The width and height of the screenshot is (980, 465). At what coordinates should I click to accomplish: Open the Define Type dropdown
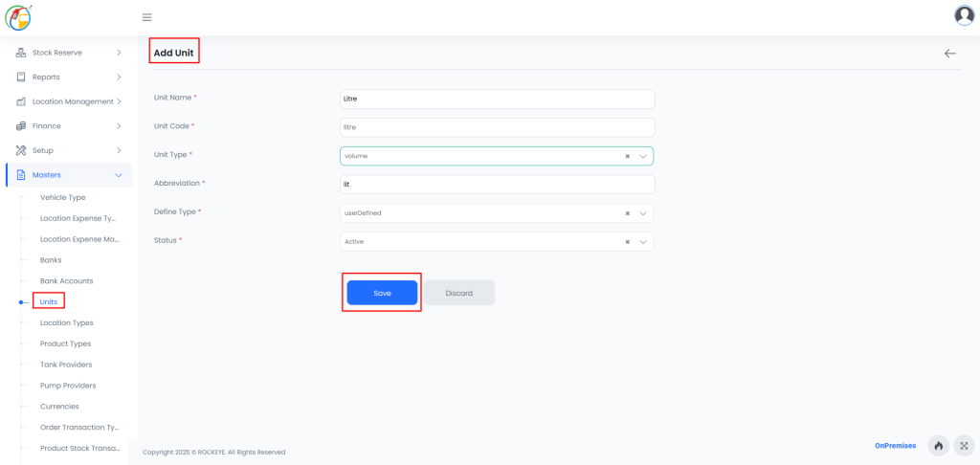643,213
